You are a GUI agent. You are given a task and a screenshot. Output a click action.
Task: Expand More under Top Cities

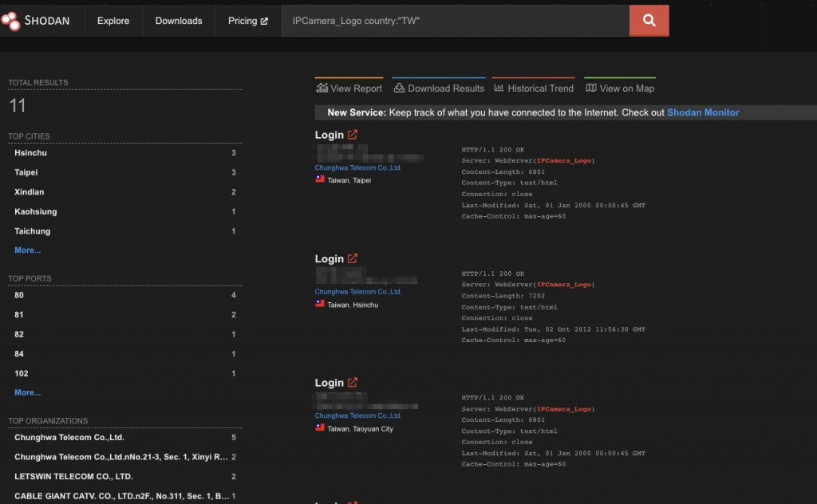(28, 250)
